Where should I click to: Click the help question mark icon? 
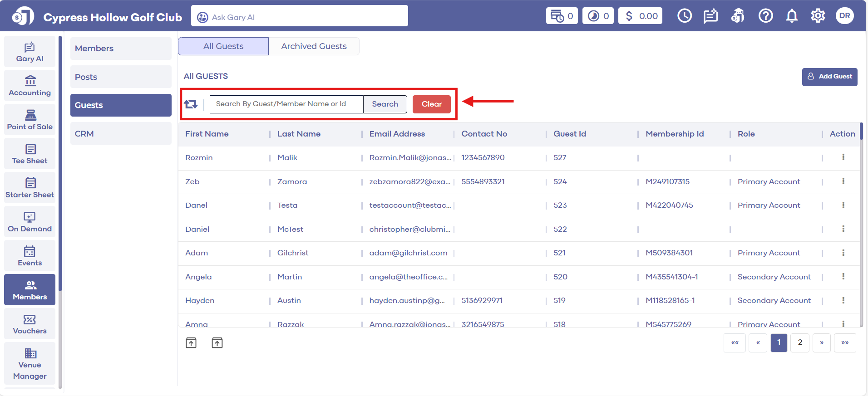765,16
